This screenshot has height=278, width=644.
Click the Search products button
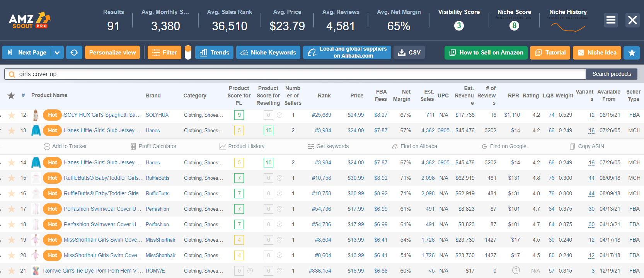[x=612, y=74]
